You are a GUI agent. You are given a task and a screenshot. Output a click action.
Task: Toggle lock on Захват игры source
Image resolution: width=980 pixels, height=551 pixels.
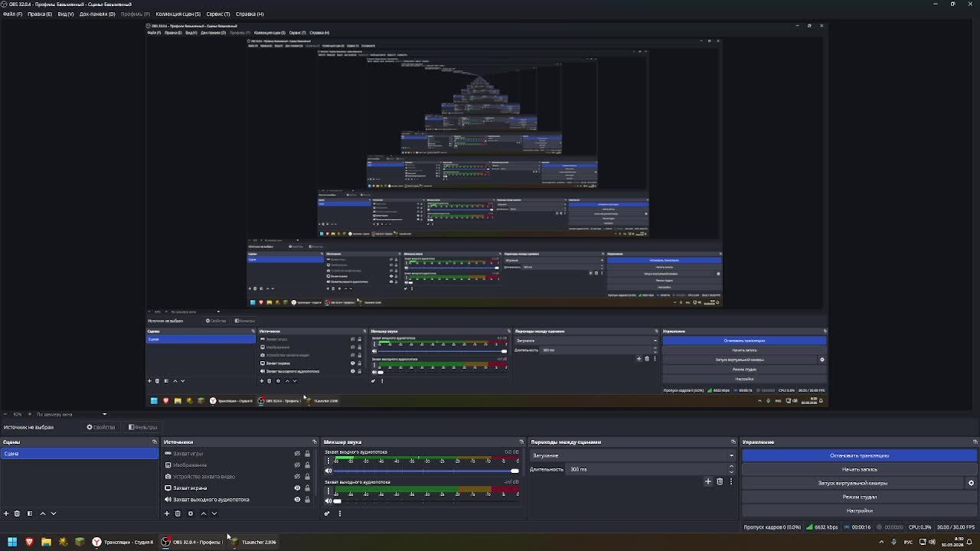pyautogui.click(x=308, y=454)
